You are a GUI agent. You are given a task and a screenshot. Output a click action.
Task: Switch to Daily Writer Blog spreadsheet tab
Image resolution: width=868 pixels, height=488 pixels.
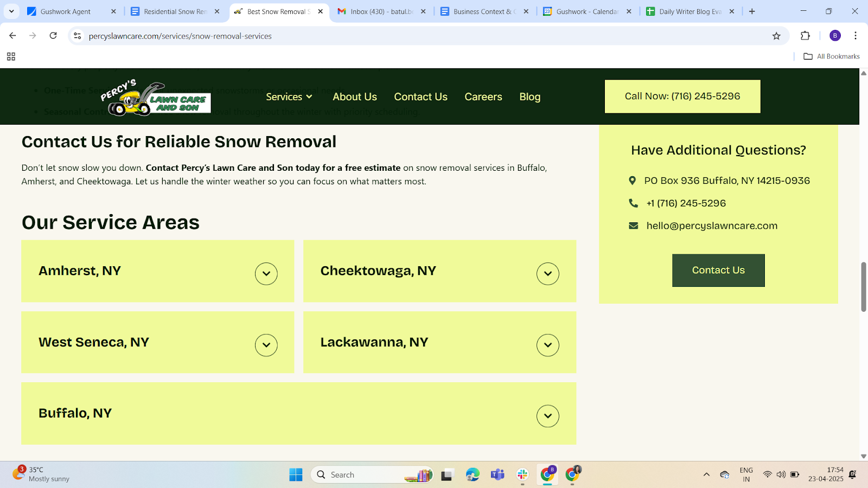coord(690,11)
